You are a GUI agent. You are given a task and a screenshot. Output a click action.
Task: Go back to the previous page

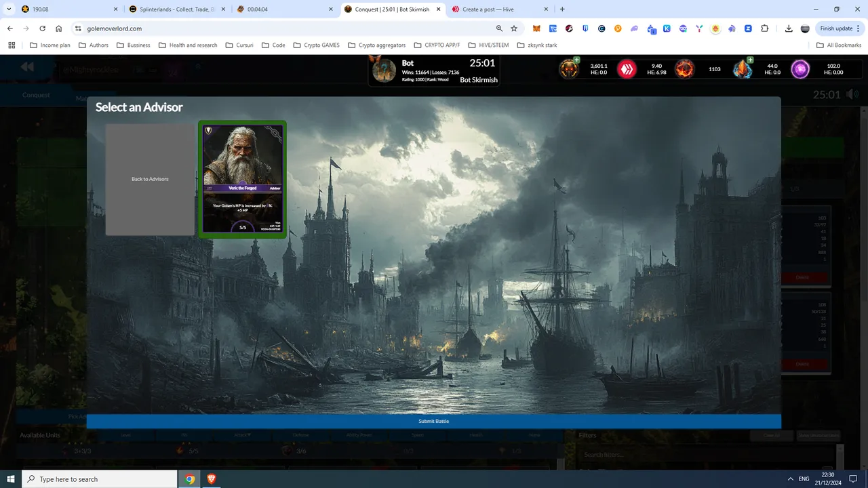(x=10, y=28)
